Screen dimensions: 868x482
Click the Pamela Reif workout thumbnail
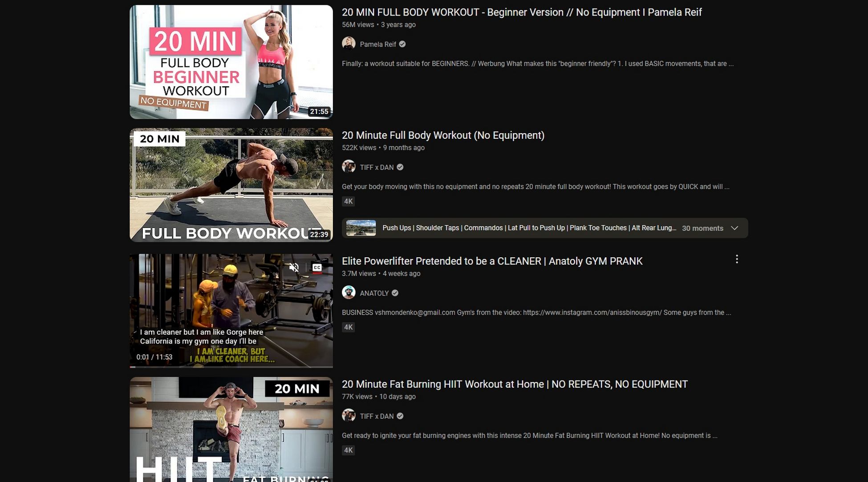point(231,61)
